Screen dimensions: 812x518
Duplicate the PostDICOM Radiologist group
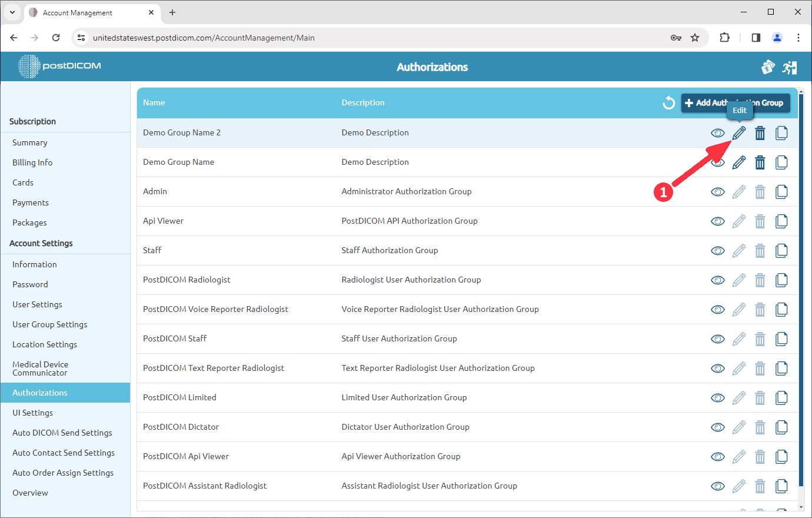click(781, 280)
